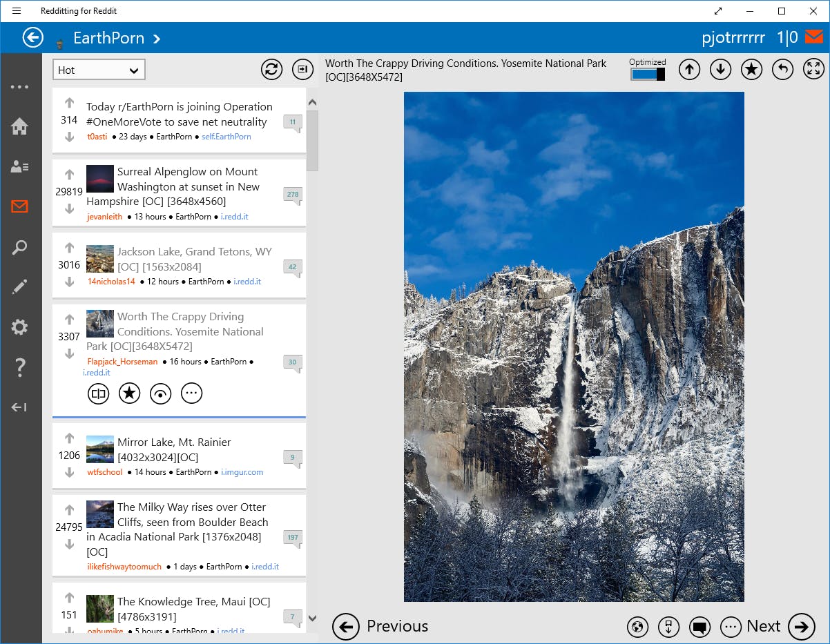Upvote the Mirror Lake, Mt. Rainier post
The width and height of the screenshot is (830, 644).
[69, 438]
